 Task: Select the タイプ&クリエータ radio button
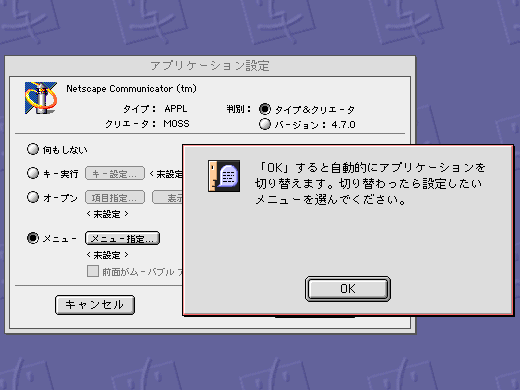[x=265, y=109]
